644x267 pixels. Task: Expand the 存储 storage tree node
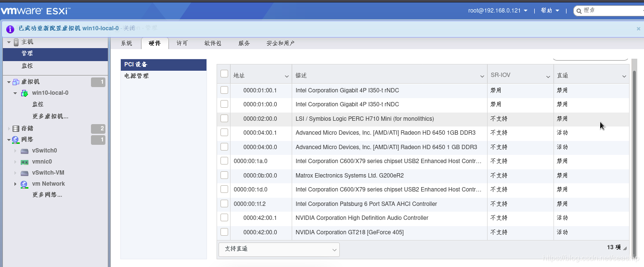tap(9, 128)
